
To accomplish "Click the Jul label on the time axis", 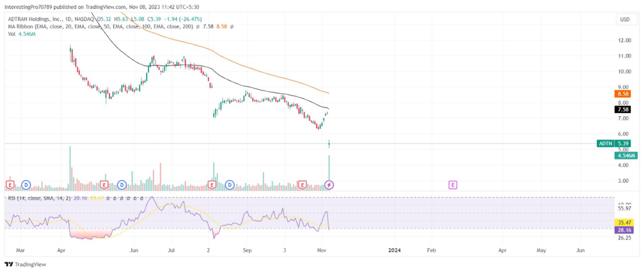I will [172, 249].
